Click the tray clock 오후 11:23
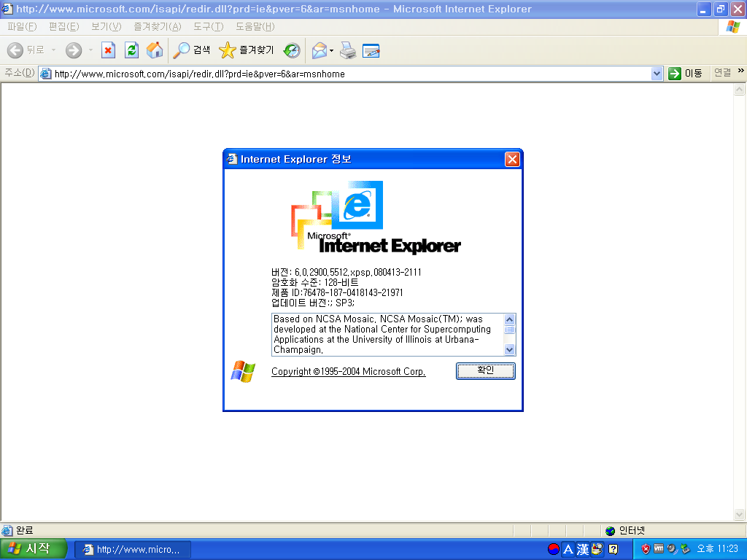Image resolution: width=747 pixels, height=560 pixels. 718,549
